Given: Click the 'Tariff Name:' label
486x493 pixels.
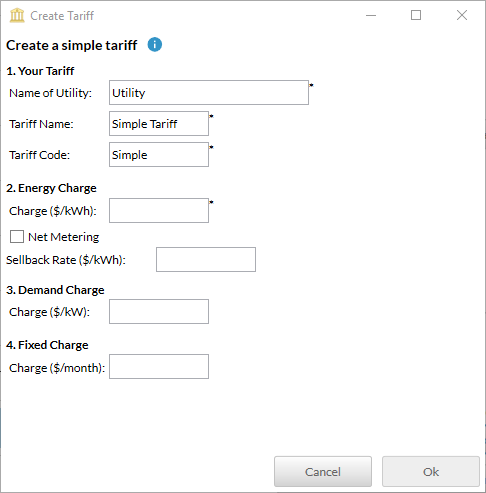Looking at the screenshot, I should click(41, 124).
